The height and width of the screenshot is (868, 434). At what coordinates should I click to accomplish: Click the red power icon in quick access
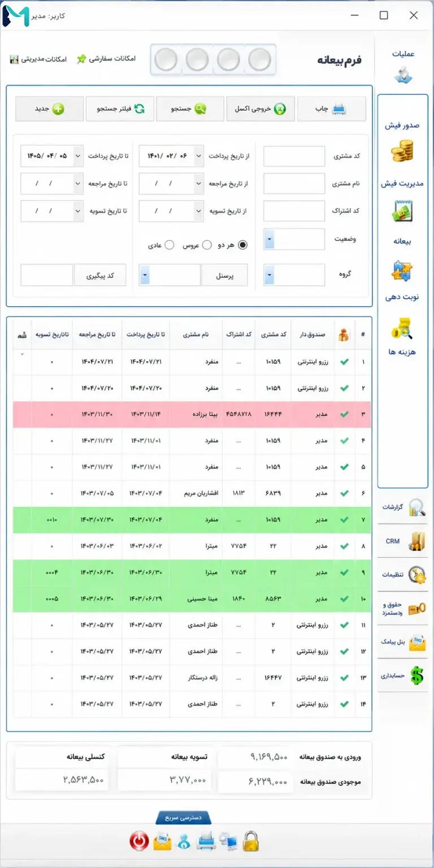coord(139,841)
